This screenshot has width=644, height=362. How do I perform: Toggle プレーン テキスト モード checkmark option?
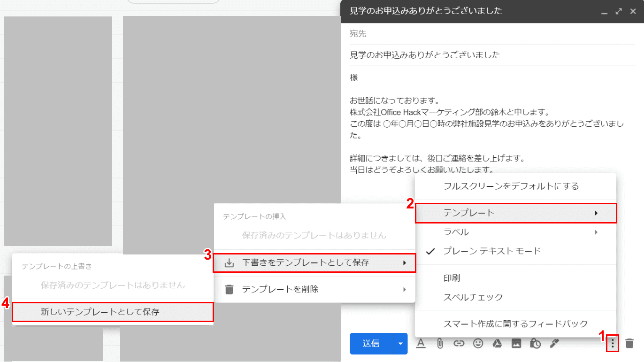click(x=515, y=251)
